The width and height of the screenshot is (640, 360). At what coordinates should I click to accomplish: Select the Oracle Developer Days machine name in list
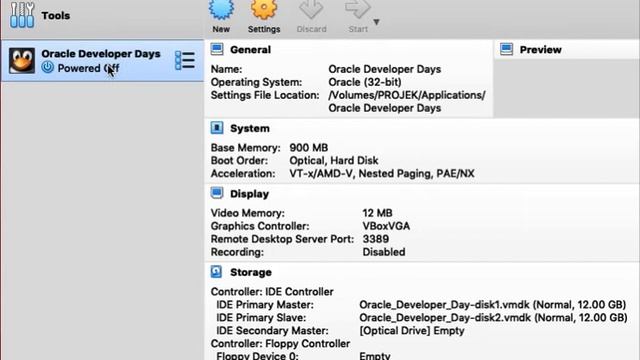[x=101, y=54]
